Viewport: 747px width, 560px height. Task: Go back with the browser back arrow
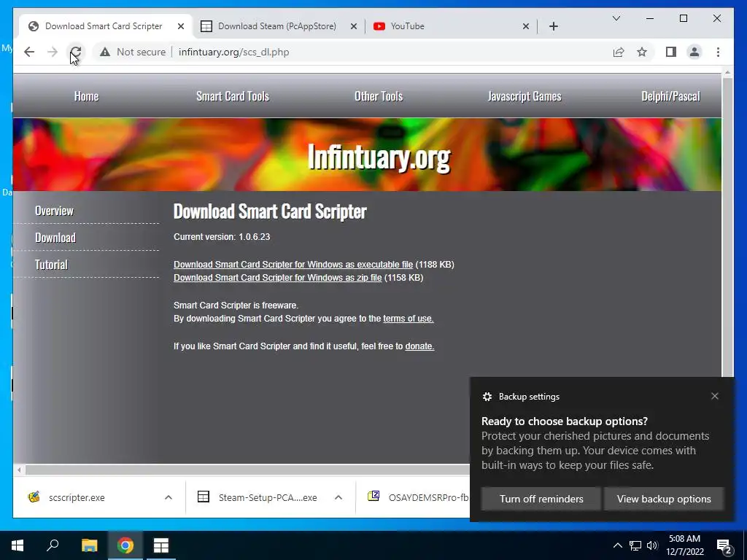click(29, 52)
